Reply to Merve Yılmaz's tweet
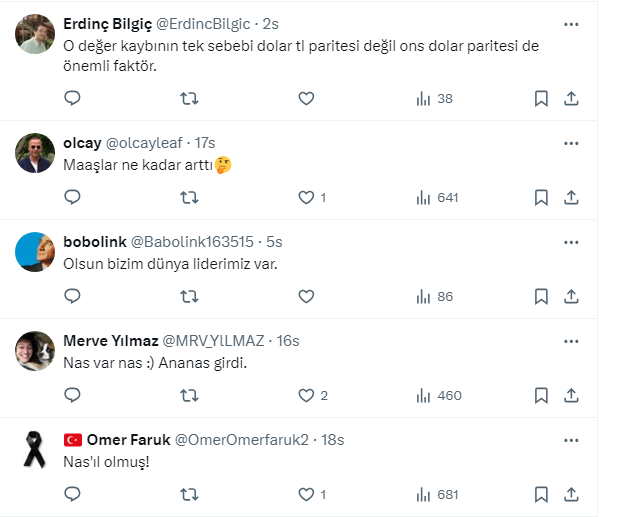 (72, 395)
